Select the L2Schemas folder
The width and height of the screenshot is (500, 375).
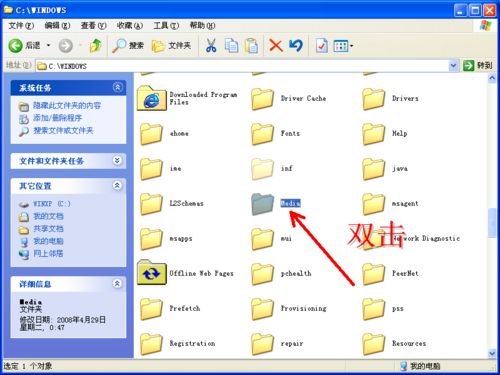tap(172, 204)
